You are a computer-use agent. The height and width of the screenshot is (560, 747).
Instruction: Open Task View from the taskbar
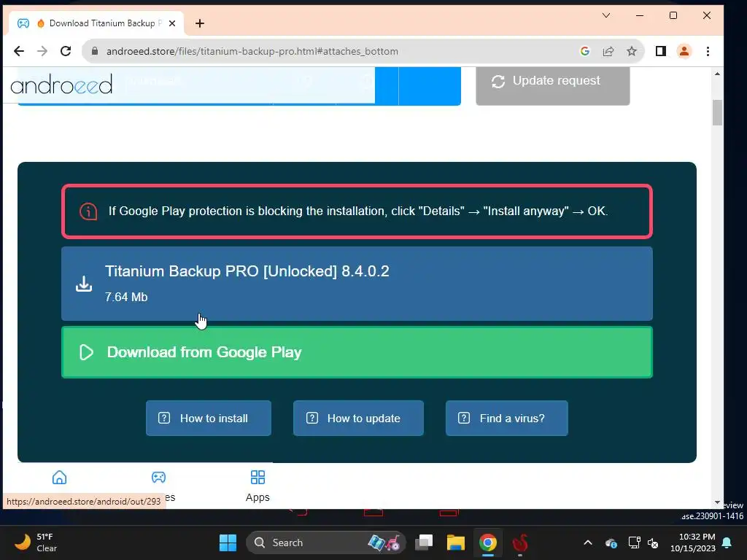(424, 542)
